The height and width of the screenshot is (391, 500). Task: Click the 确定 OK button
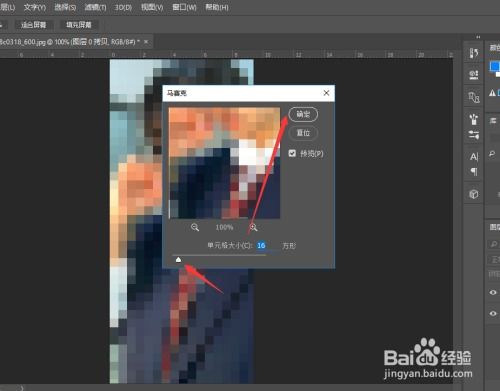pos(303,114)
